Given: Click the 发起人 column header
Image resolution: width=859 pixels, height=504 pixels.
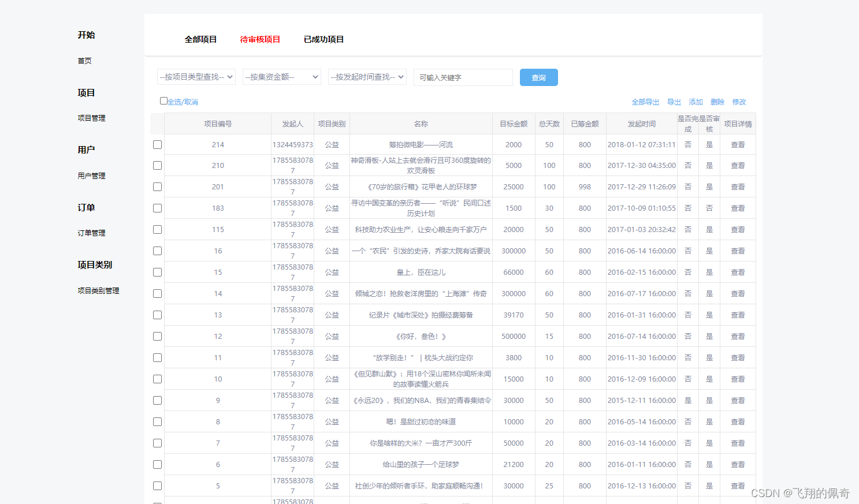Looking at the screenshot, I should (292, 124).
